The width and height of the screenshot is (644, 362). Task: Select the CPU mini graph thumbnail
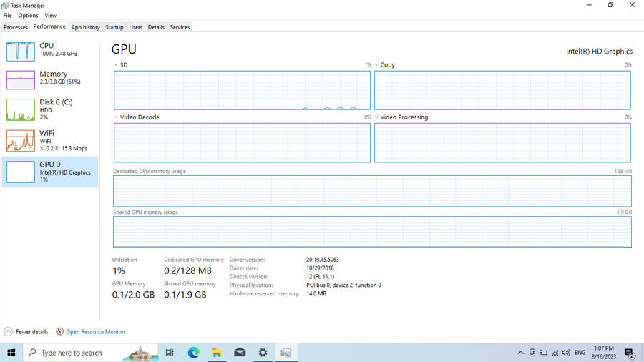(21, 51)
